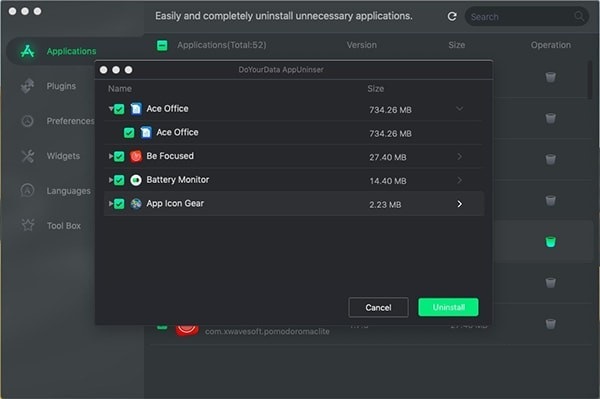Click the Version column header in main window
600x399 pixels.
362,45
